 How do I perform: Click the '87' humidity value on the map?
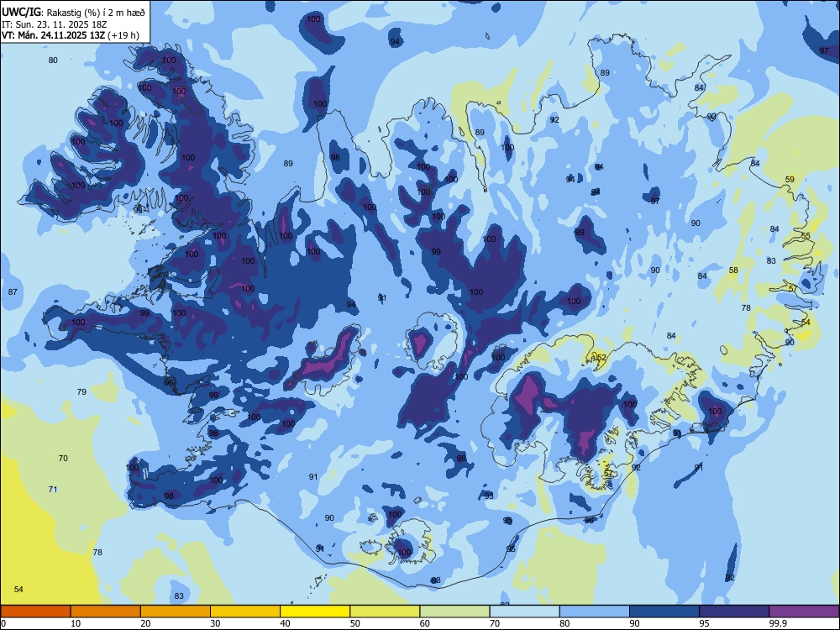(x=13, y=292)
